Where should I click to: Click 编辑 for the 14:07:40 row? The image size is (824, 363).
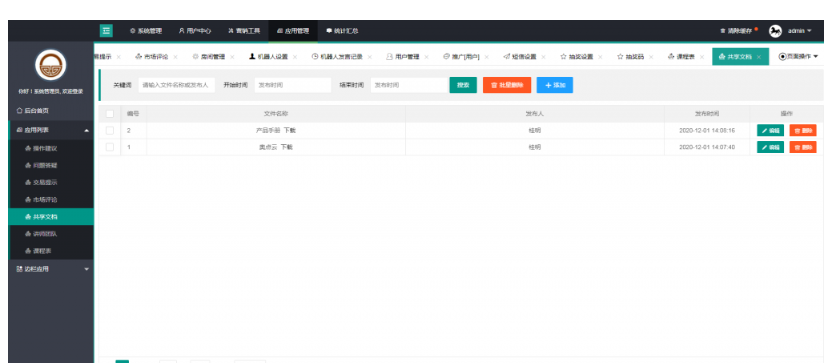pos(770,147)
